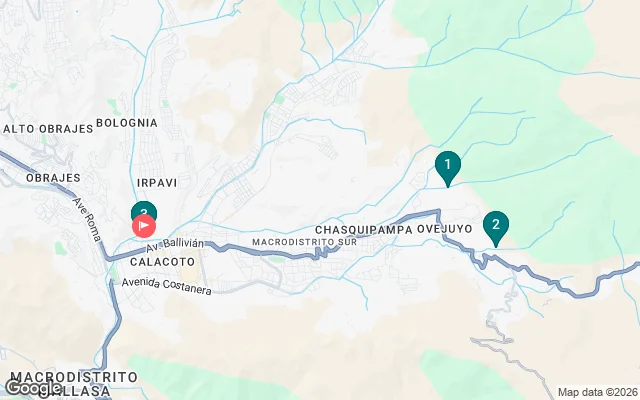This screenshot has width=640, height=400.
Task: Select the CALACOTO neighborhood label
Action: coord(162,262)
